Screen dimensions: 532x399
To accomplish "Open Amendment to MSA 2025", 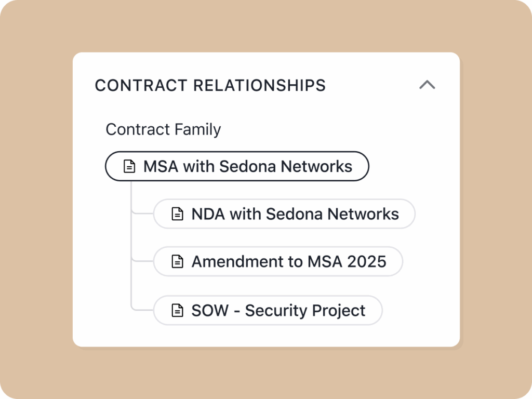I will [x=278, y=261].
